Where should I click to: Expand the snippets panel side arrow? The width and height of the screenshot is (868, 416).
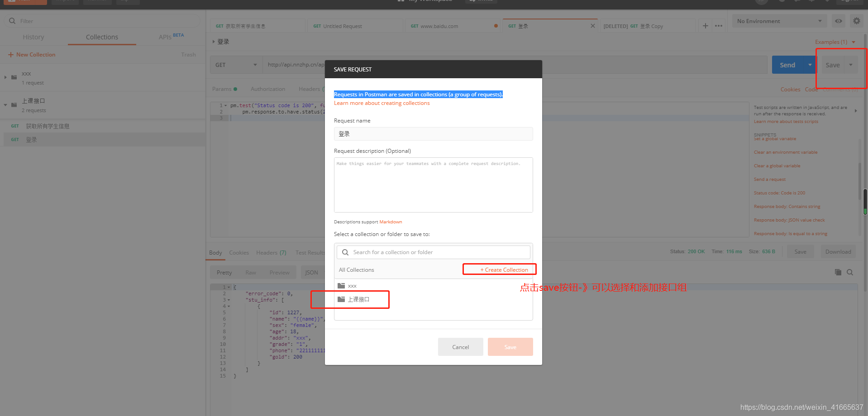(856, 111)
